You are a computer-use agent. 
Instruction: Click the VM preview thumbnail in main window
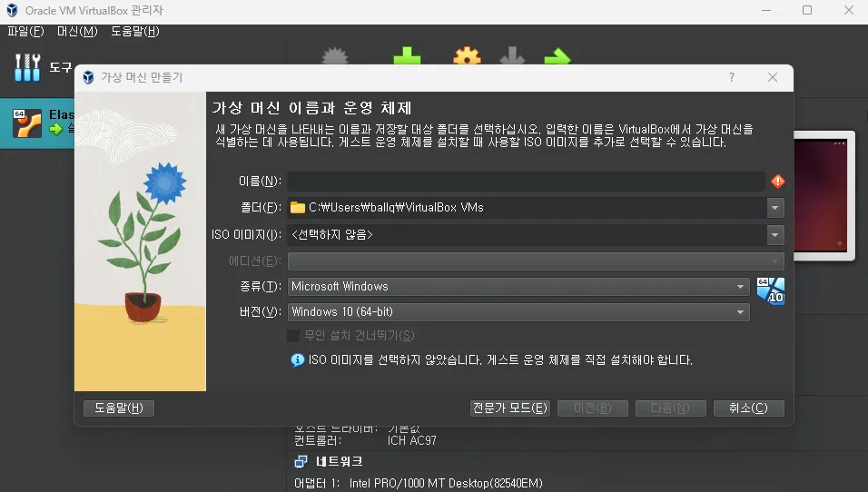824,195
